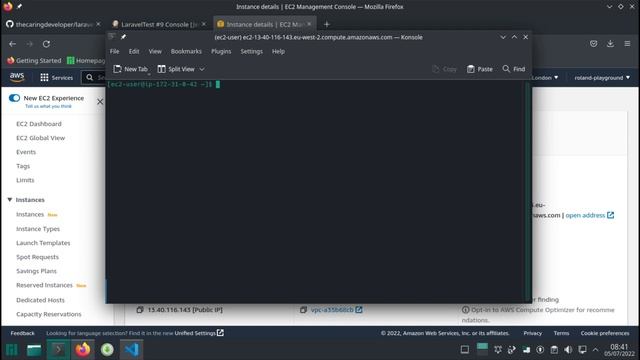Open the Edit menu in Konsole
The image size is (640, 360).
pyautogui.click(x=134, y=51)
